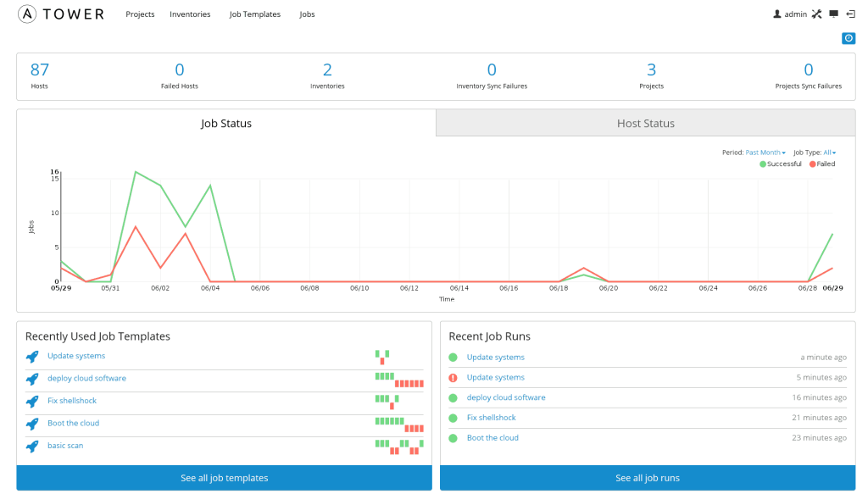Open the admin user profile link
Image resolution: width=868 pixels, height=494 pixels.
pyautogui.click(x=789, y=14)
